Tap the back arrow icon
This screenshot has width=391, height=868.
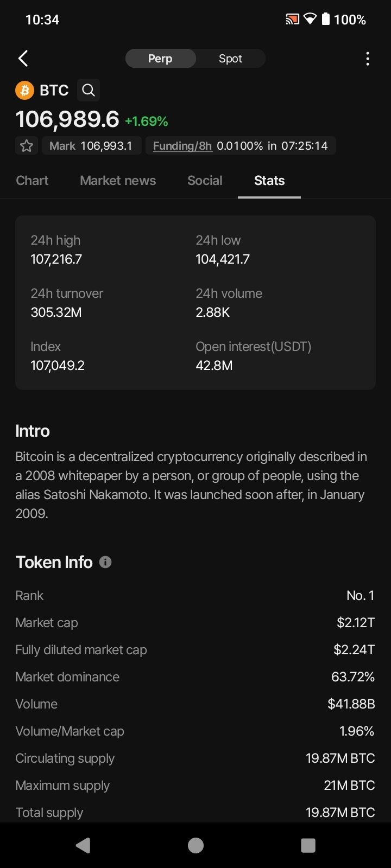pos(23,59)
